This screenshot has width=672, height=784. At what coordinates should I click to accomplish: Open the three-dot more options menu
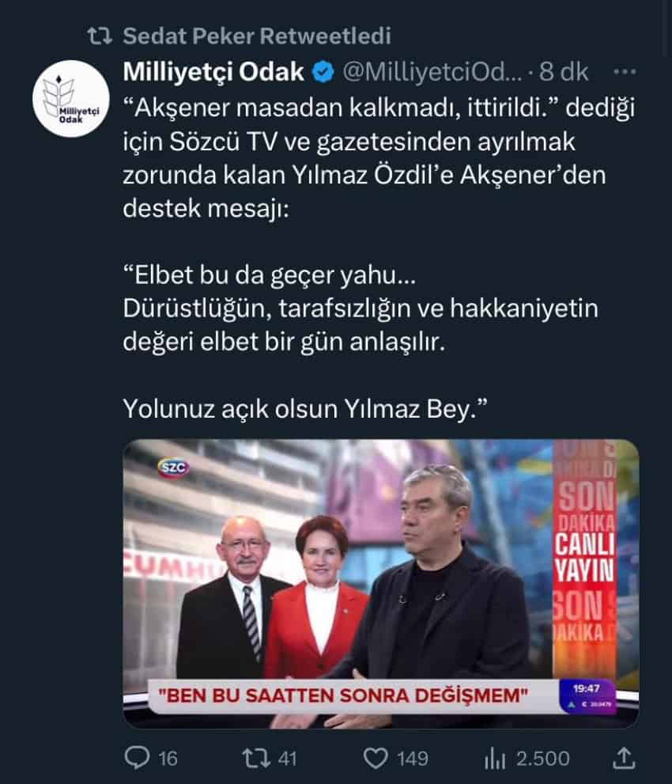pos(625,72)
